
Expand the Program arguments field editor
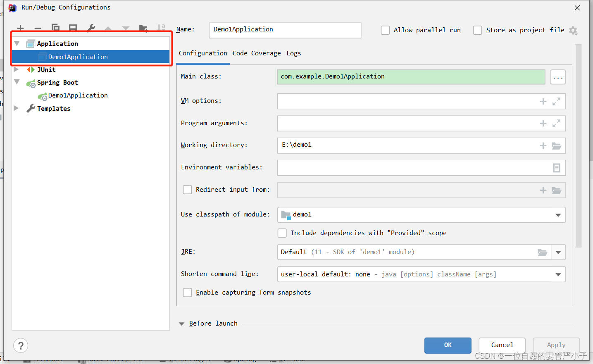[x=557, y=123]
